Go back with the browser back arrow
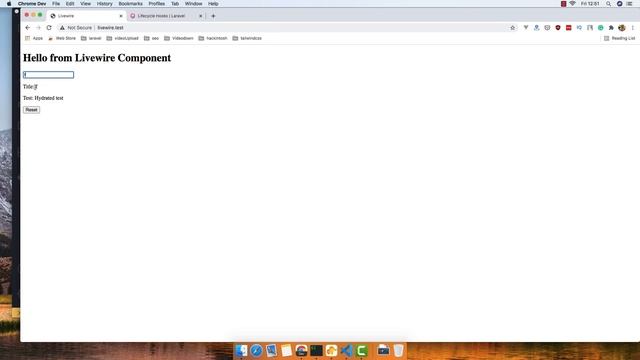Viewport: 640px width, 360px height. (27, 28)
